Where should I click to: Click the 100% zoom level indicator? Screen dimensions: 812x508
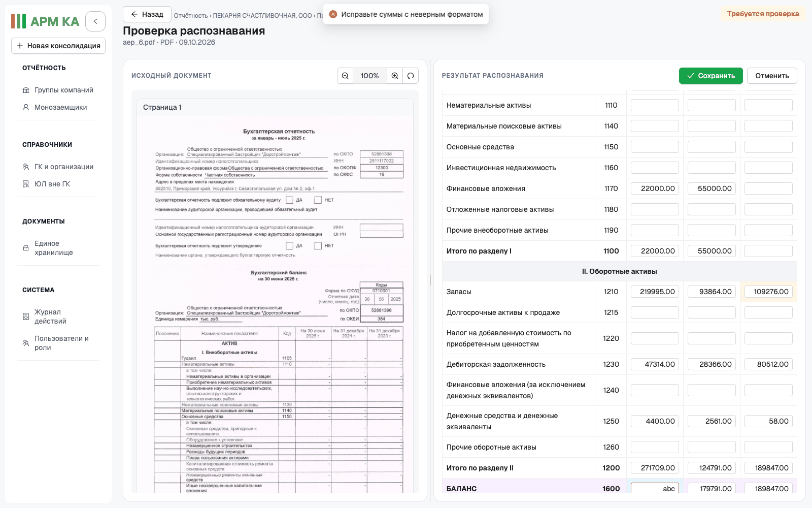(370, 76)
